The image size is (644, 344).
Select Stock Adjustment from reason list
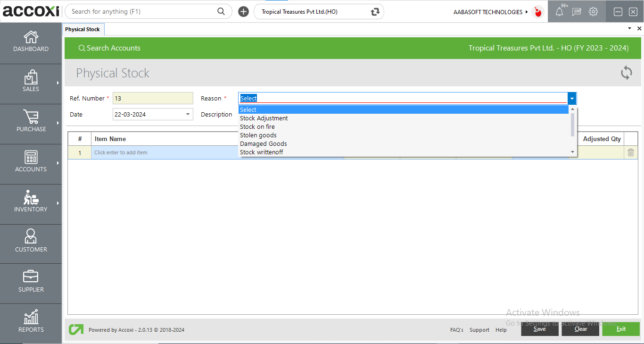264,118
